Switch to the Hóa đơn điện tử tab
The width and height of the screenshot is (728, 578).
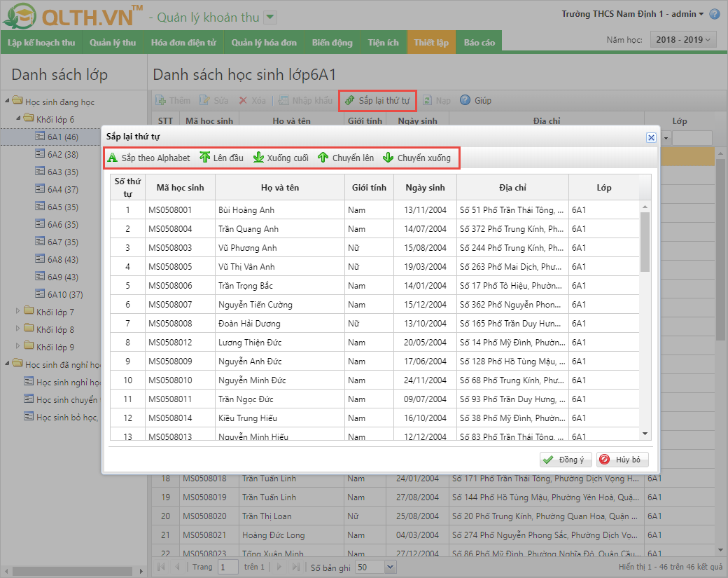(x=183, y=43)
